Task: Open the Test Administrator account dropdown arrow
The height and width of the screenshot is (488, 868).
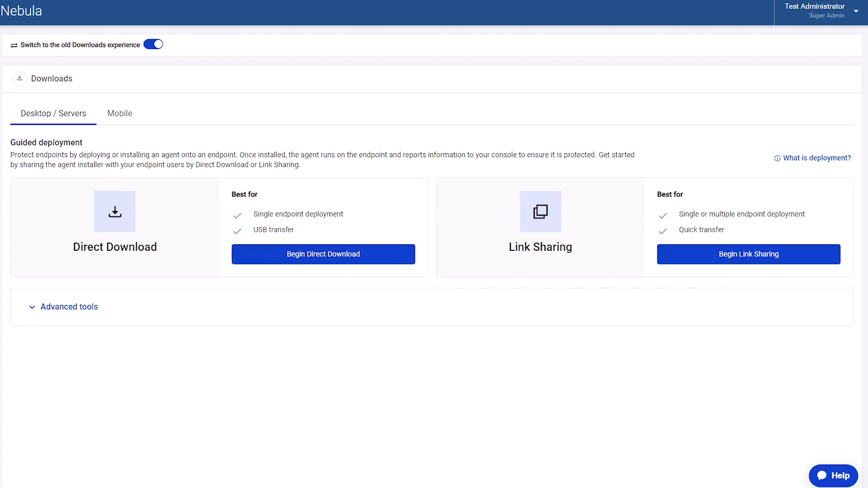Action: point(856,11)
